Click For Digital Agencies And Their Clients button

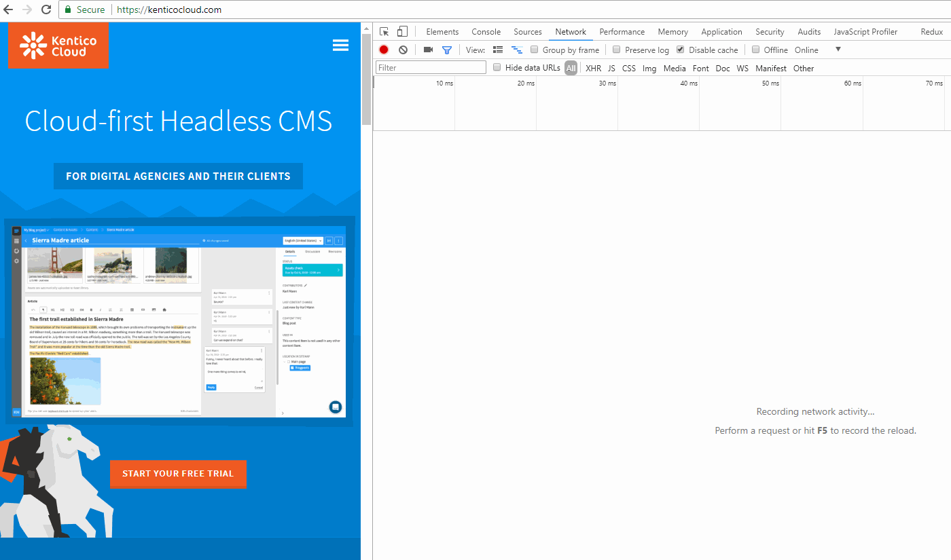178,176
